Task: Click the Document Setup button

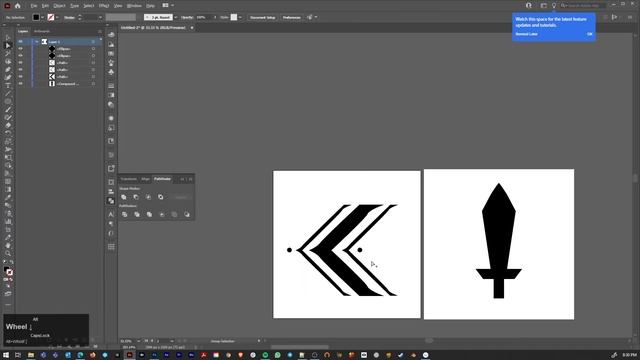Action: coord(262,18)
